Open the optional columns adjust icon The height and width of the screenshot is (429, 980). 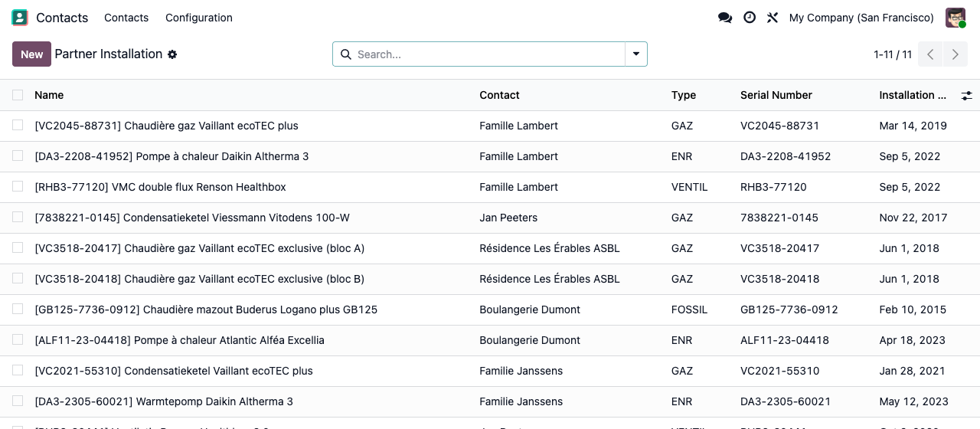pos(967,96)
